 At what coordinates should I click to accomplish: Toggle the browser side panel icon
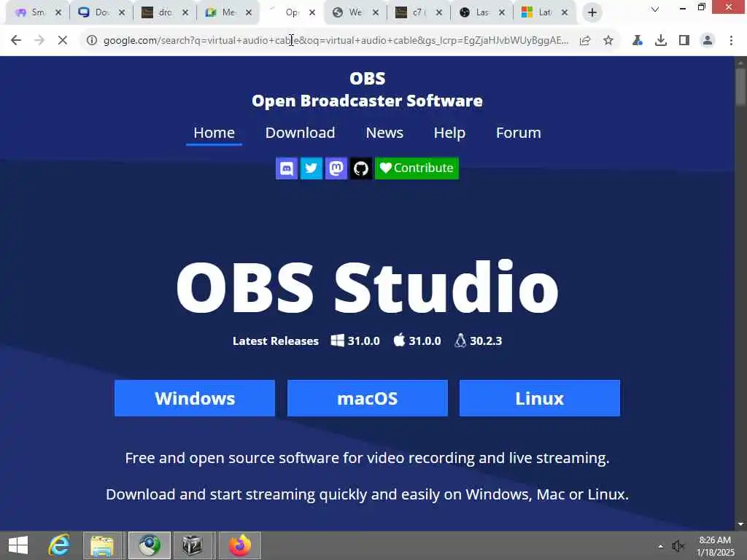pyautogui.click(x=684, y=41)
